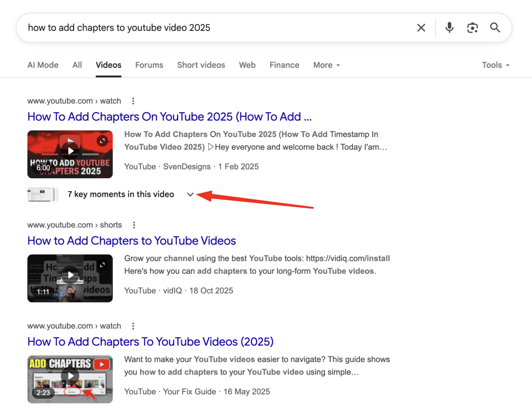Image resolution: width=532 pixels, height=416 pixels.
Task: Open the More dropdown
Action: [x=326, y=65]
